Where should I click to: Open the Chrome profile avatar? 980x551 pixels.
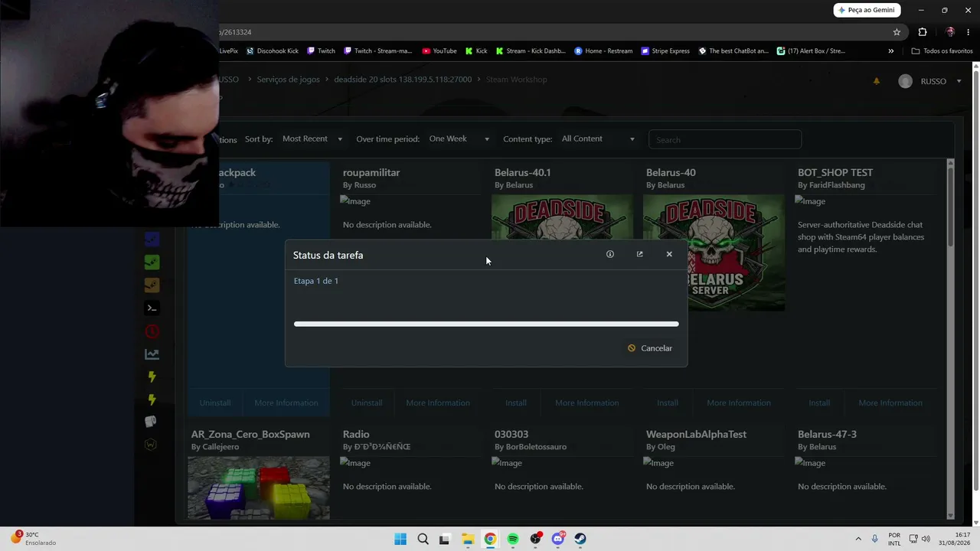coord(950,32)
